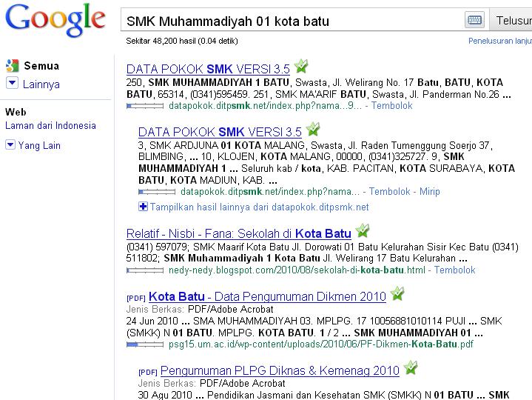
Task: Select Laman dari Indonesia filter
Action: 50,126
